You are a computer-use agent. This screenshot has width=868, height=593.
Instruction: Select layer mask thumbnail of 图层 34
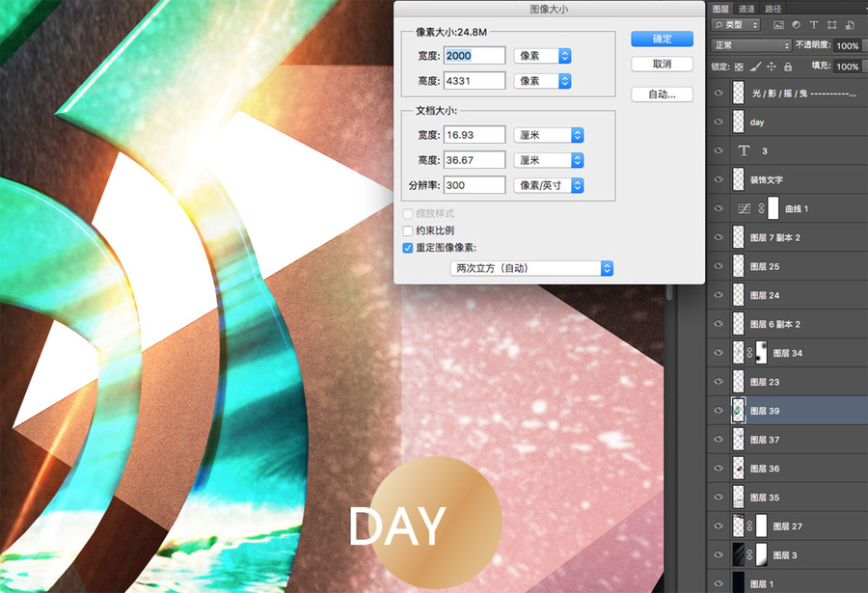[x=761, y=353]
